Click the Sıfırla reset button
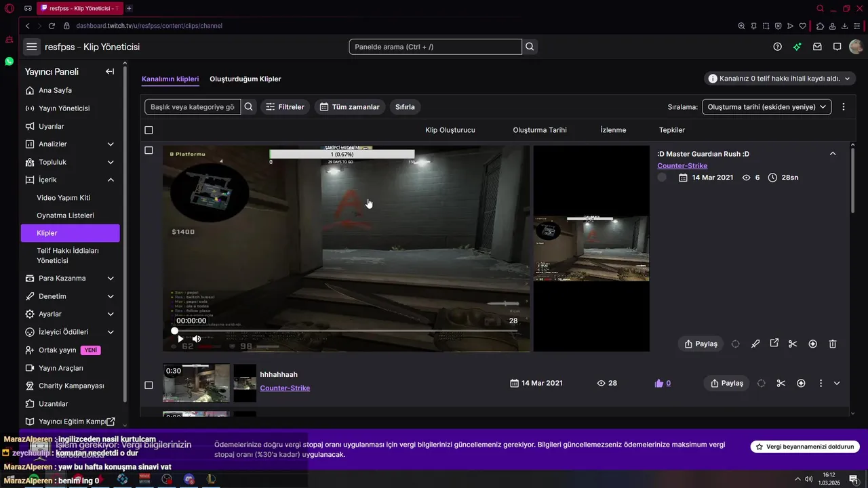Image resolution: width=868 pixels, height=488 pixels. click(x=405, y=106)
